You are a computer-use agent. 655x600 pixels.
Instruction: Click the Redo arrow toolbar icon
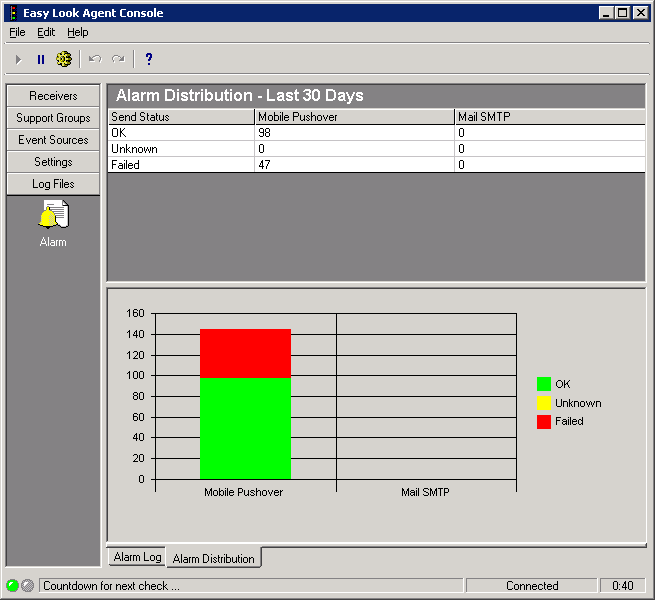(x=118, y=59)
